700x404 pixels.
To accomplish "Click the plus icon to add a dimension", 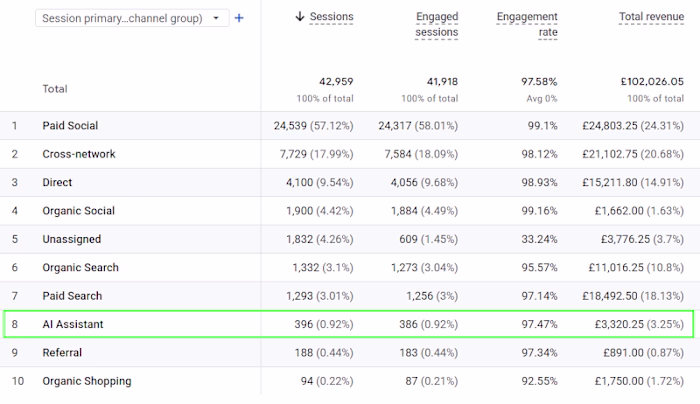I will click(x=239, y=18).
